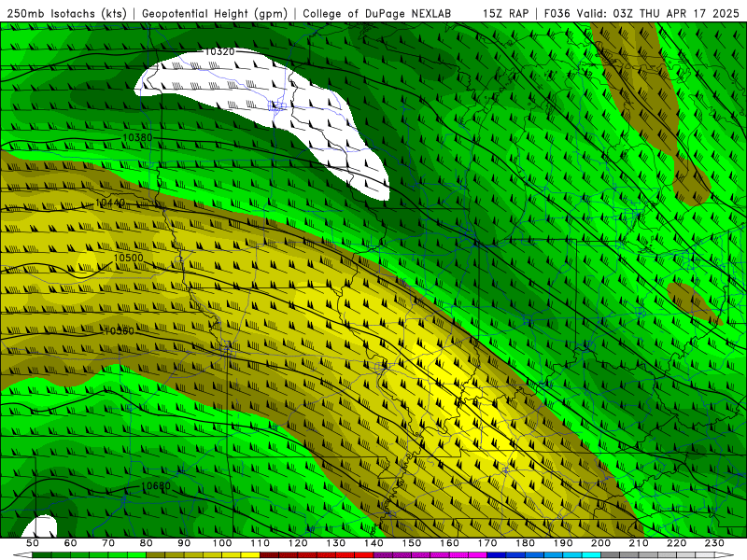Click the magenta swatch beneath the 160 label
This screenshot has height=560, width=747.
tap(458, 555)
